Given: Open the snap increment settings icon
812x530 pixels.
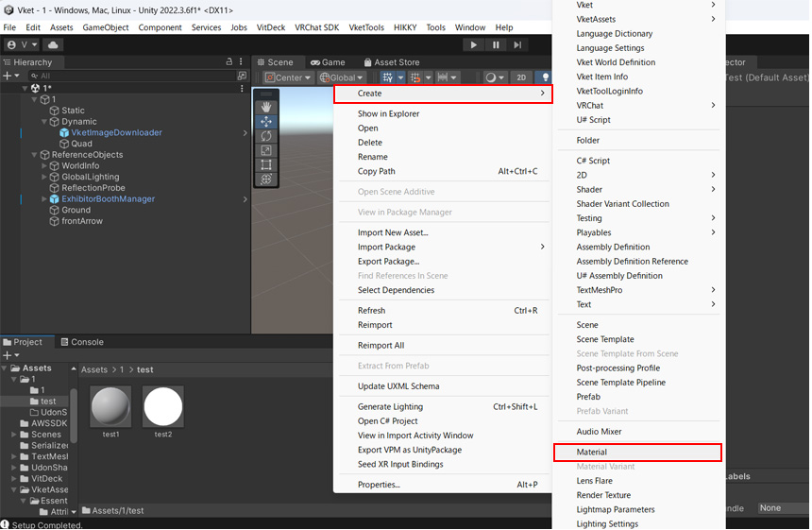Looking at the screenshot, I should pos(443,77).
